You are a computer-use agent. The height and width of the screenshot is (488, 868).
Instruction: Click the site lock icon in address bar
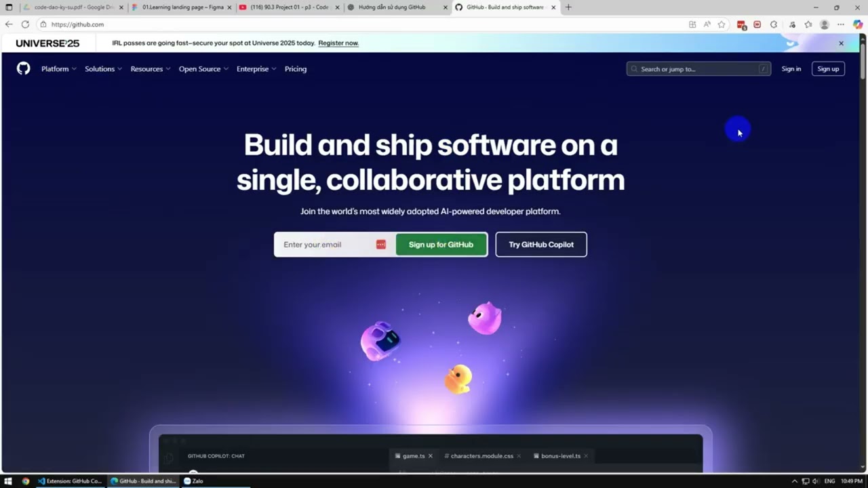click(43, 24)
